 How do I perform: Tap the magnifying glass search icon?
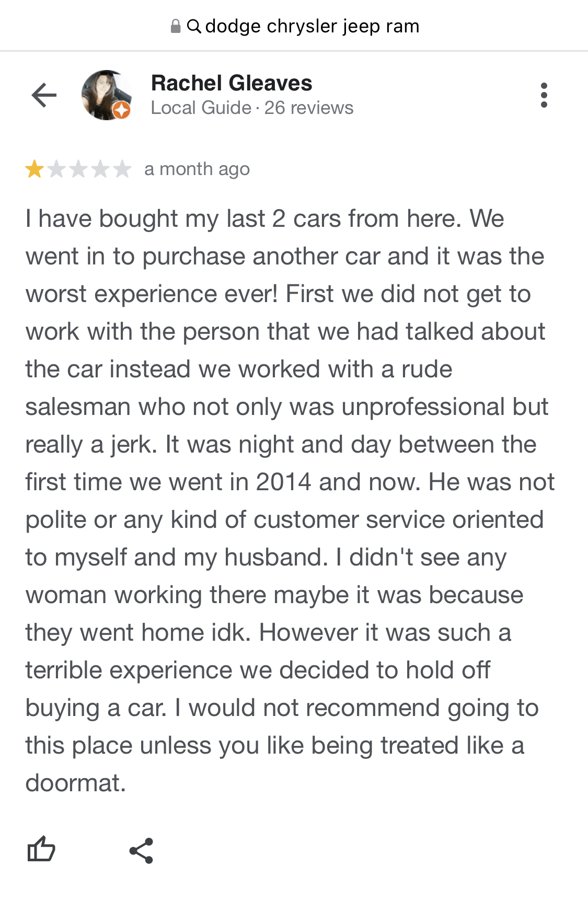(x=194, y=26)
